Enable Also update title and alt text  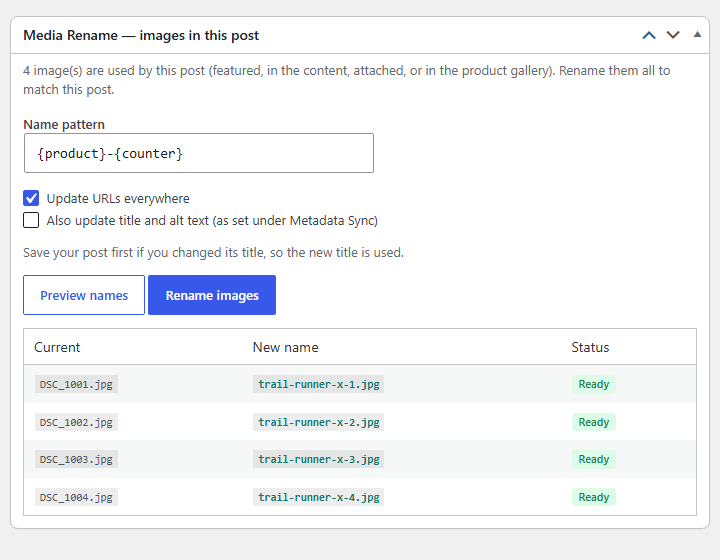coord(31,220)
